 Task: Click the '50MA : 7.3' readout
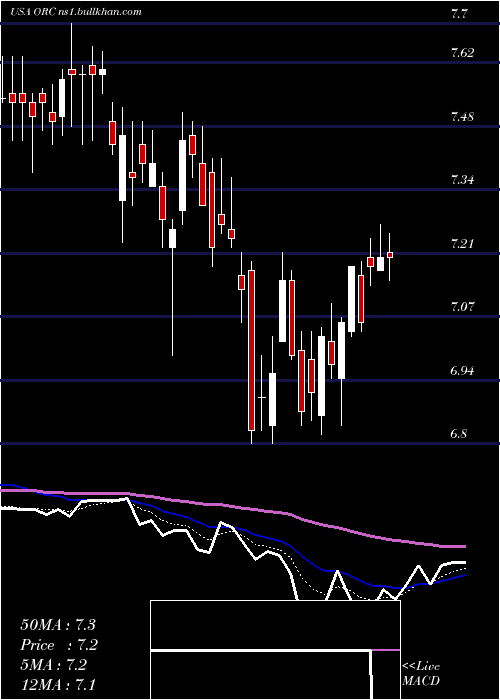pyautogui.click(x=58, y=625)
